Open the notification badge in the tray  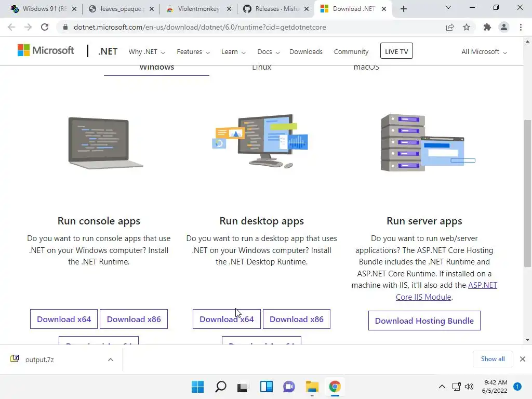click(517, 387)
